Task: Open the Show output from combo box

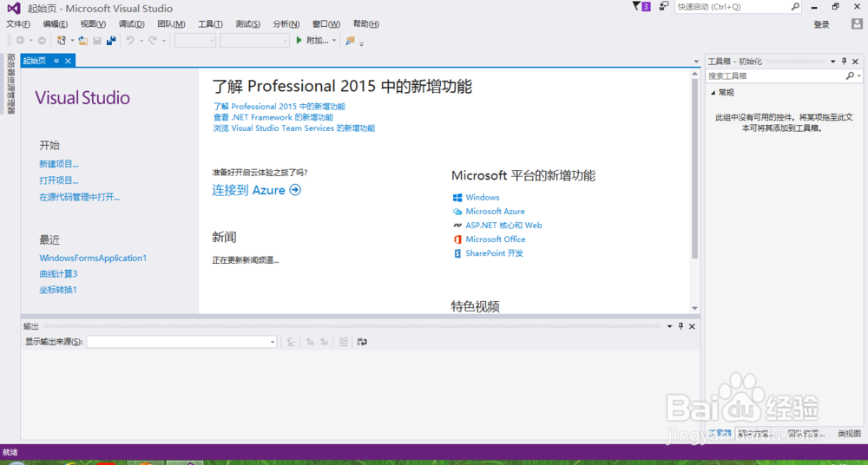Action: pyautogui.click(x=181, y=342)
